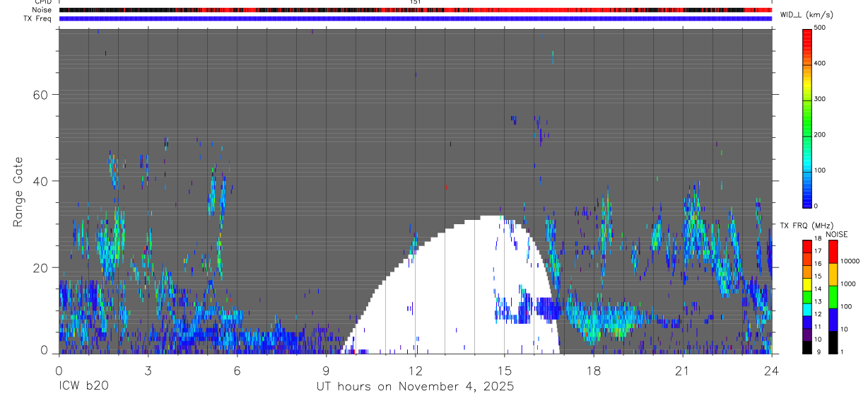Pick the blue segment of NOISE legend
868x401 pixels.
coord(833,320)
